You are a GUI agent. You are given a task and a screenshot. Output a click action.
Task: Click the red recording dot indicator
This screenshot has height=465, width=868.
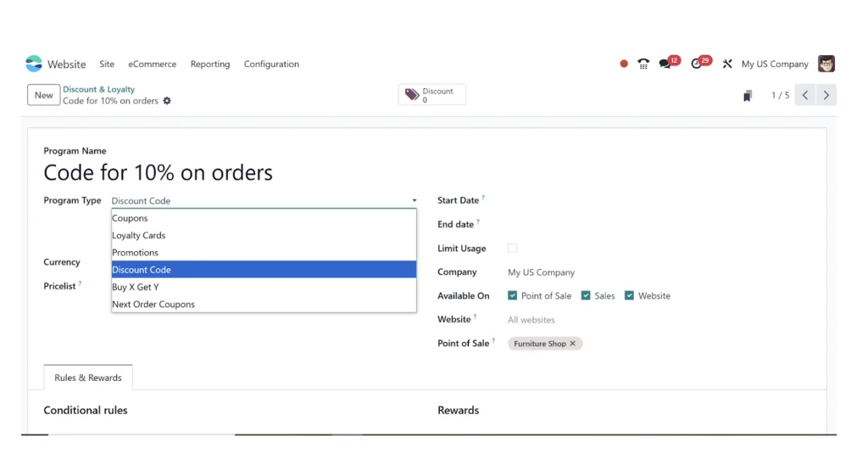tap(624, 64)
